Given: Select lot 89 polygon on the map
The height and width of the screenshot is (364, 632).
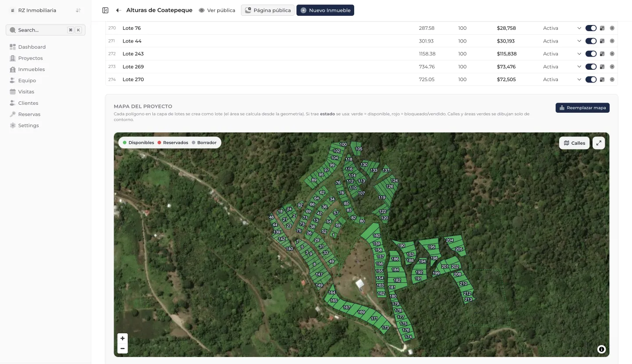Looking at the screenshot, I should coord(313,180).
